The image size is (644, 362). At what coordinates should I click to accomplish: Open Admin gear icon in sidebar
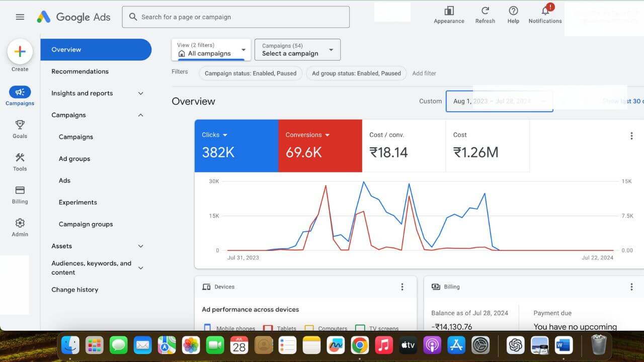(20, 223)
